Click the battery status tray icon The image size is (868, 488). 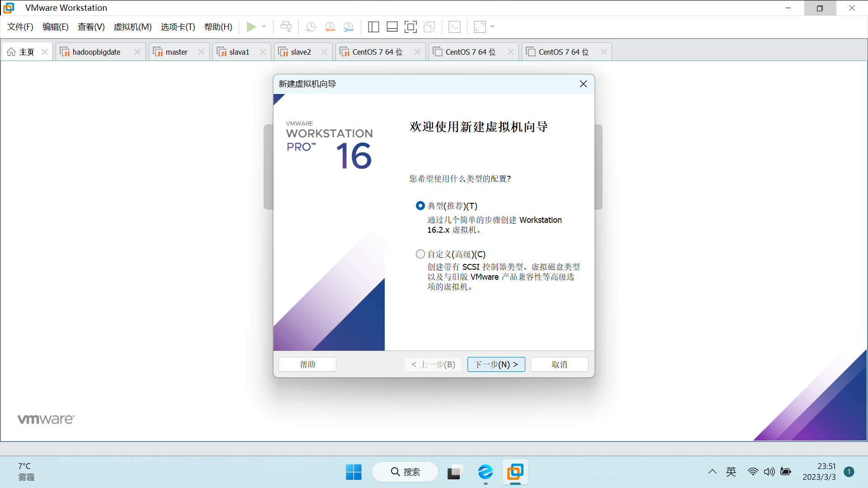786,472
